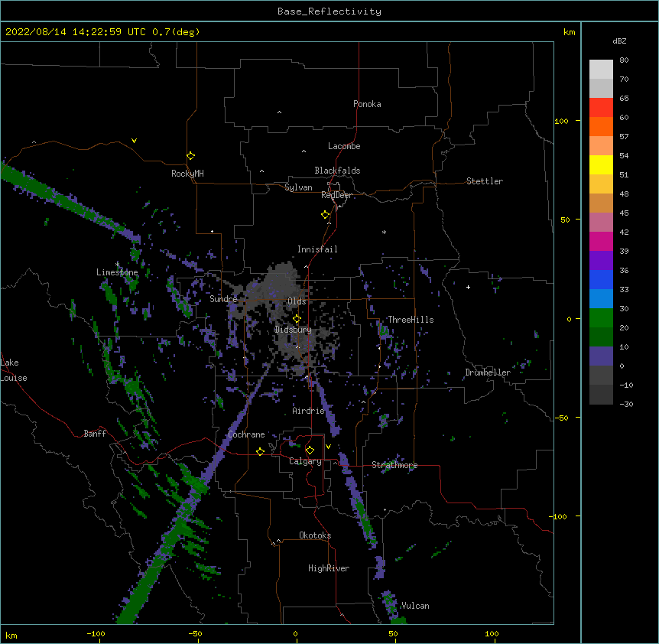Click the yellow radar site marker near Olds
The image size is (659, 644).
(x=297, y=319)
